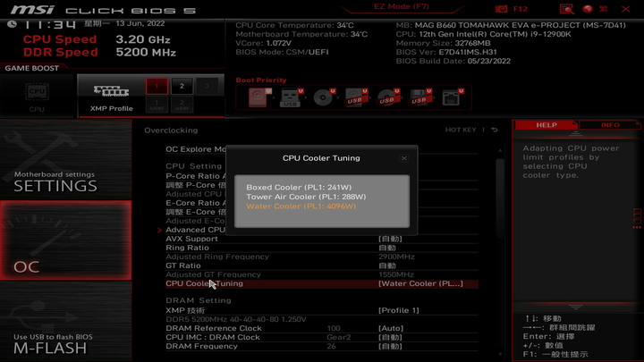Select DRAM Reference Clock label
Screen dimensions: 644x362
pyautogui.click(x=214, y=328)
